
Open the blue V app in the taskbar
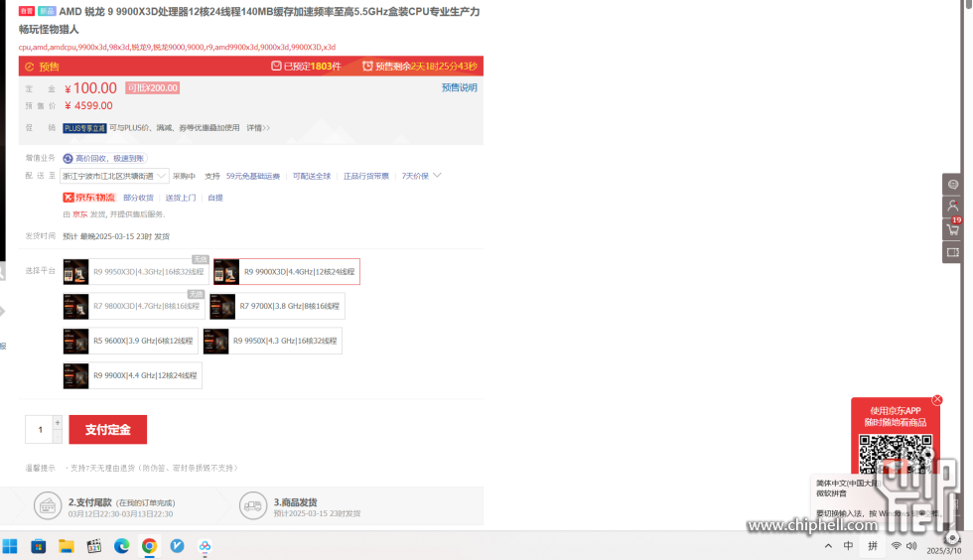[x=178, y=546]
